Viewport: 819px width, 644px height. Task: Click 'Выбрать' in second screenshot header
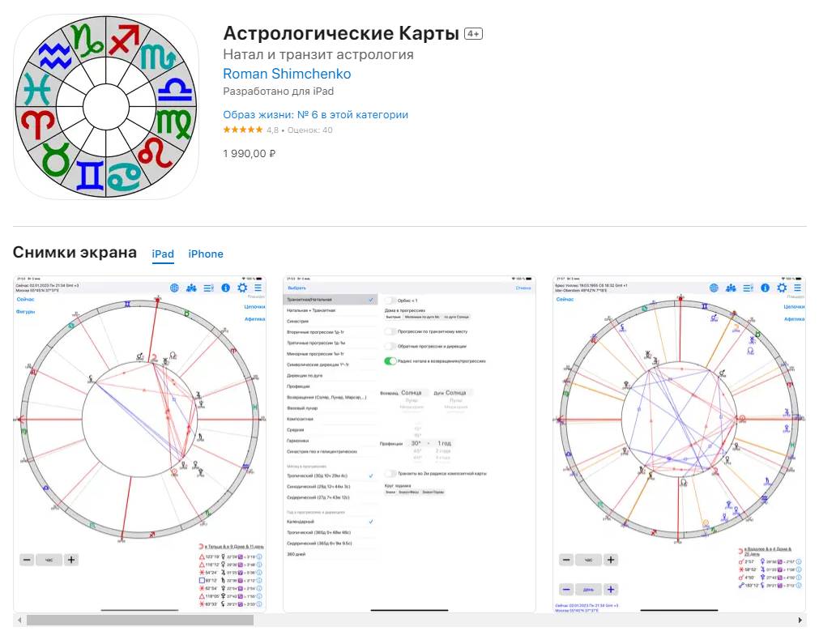(296, 288)
